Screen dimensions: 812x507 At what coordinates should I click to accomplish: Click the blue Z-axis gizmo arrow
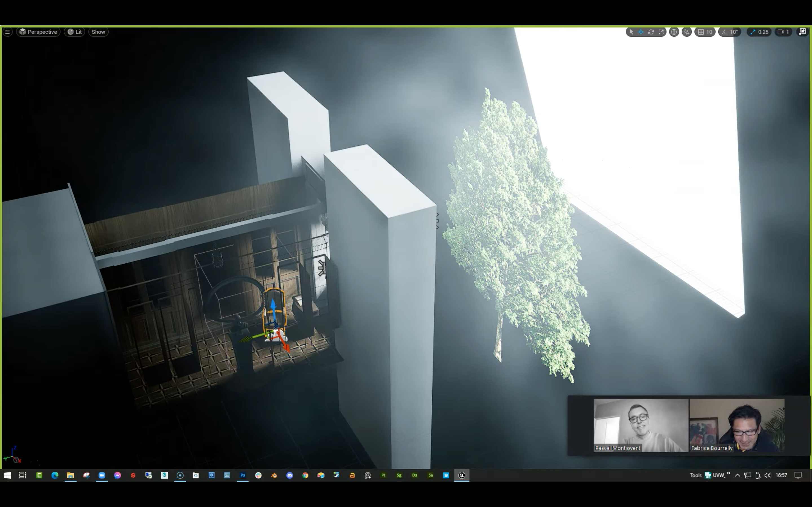273,306
